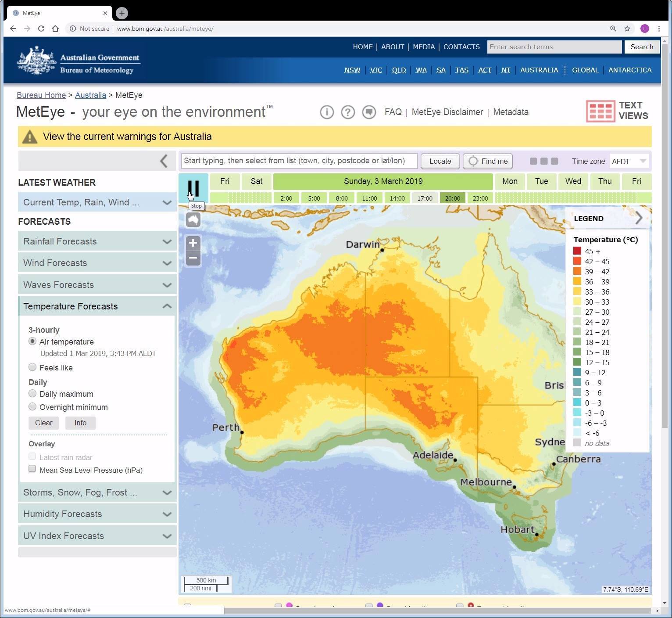
Task: Open the NSW state menu item
Action: coord(352,70)
